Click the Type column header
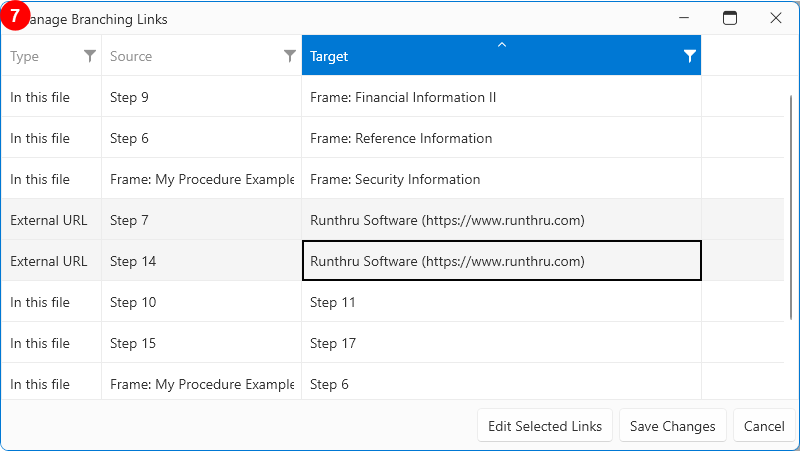This screenshot has height=451, width=800. [40, 57]
